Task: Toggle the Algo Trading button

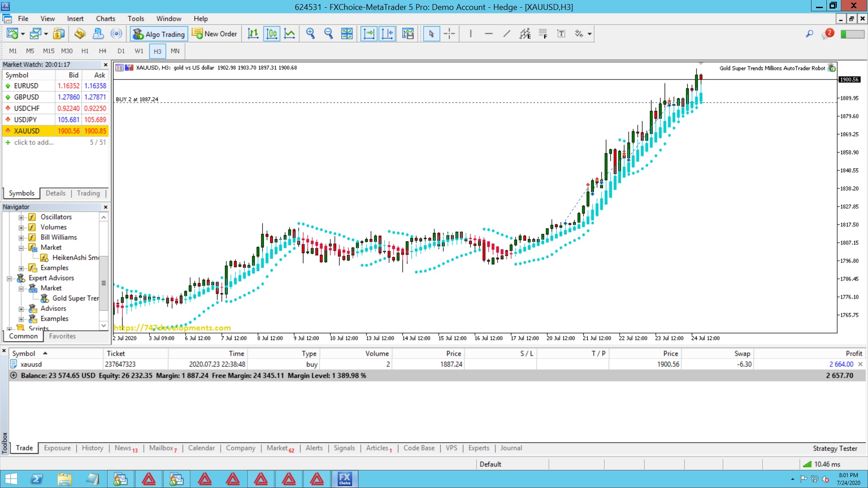Action: pyautogui.click(x=159, y=34)
